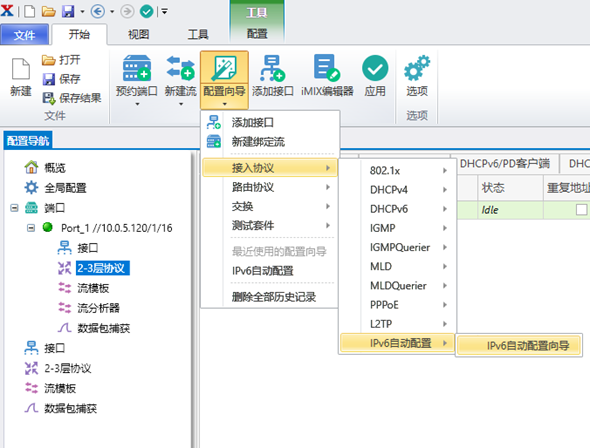Click the 保存结果 save results button

point(71,98)
